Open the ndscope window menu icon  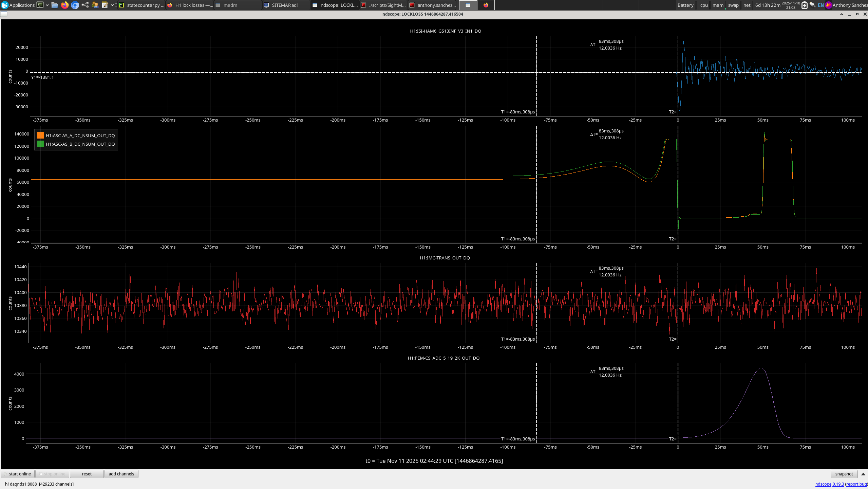[x=4, y=14]
